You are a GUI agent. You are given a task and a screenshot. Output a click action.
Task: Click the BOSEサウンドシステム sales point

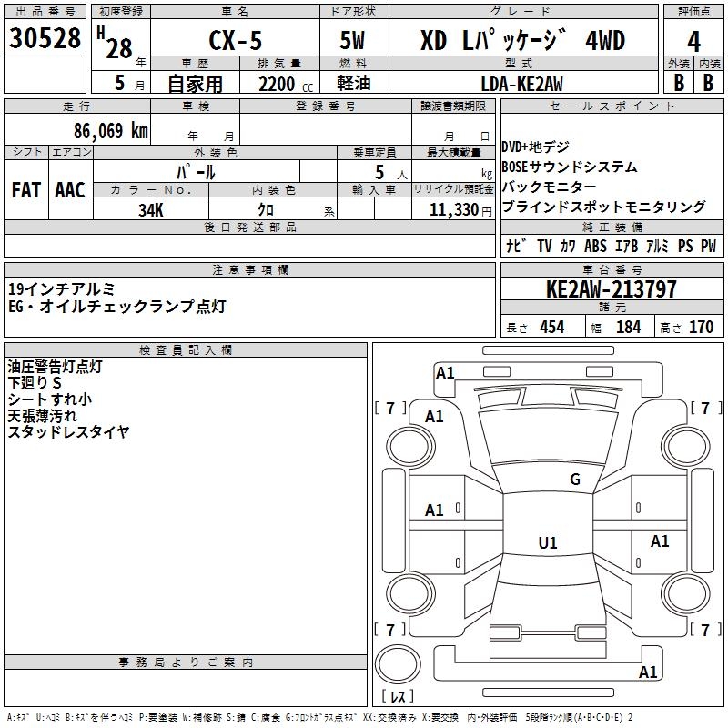pos(570,167)
